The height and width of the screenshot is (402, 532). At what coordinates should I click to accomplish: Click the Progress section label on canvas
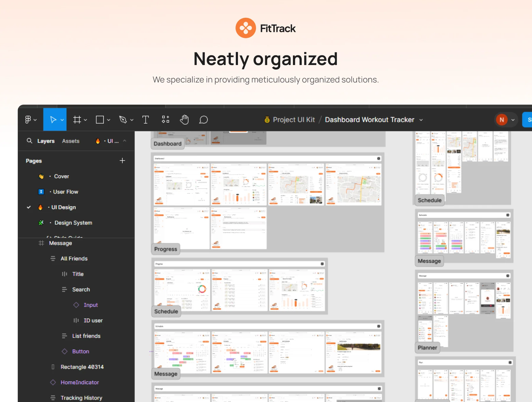point(166,249)
